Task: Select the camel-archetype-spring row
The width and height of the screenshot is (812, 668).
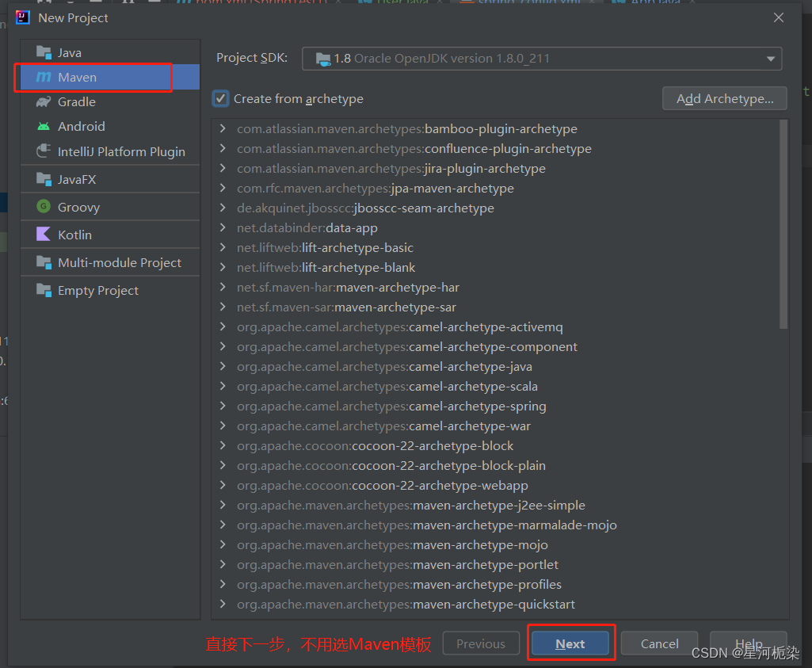Action: 494,406
